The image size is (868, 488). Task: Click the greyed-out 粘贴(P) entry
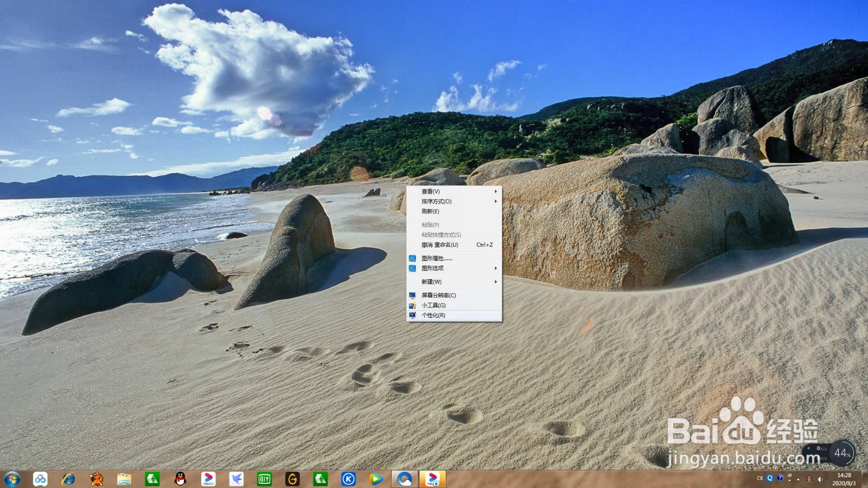tap(454, 225)
